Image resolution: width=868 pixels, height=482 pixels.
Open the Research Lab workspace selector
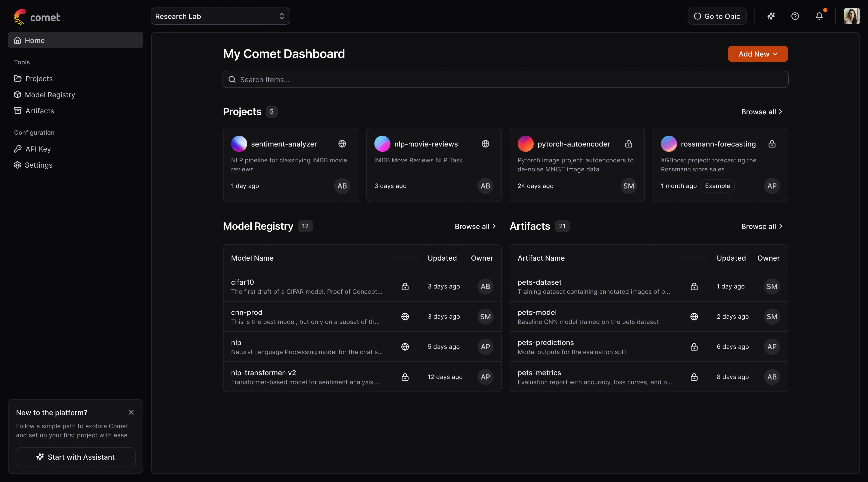[x=220, y=16]
